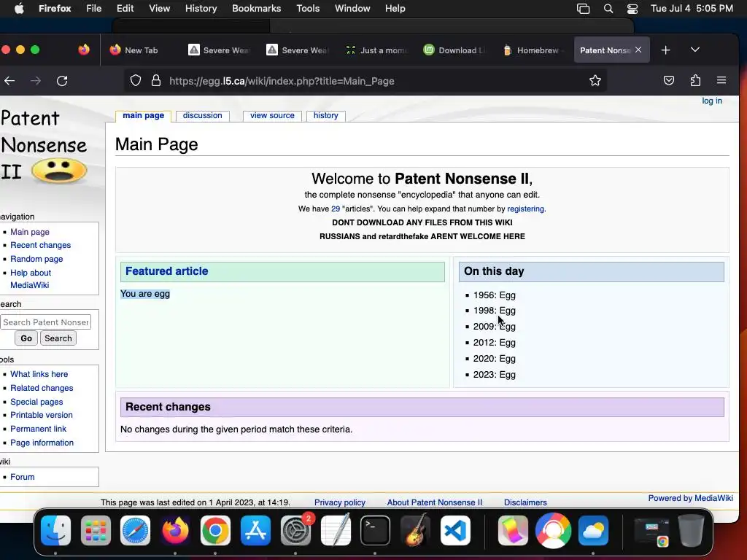
Task: Click the log in link
Action: coord(712,101)
